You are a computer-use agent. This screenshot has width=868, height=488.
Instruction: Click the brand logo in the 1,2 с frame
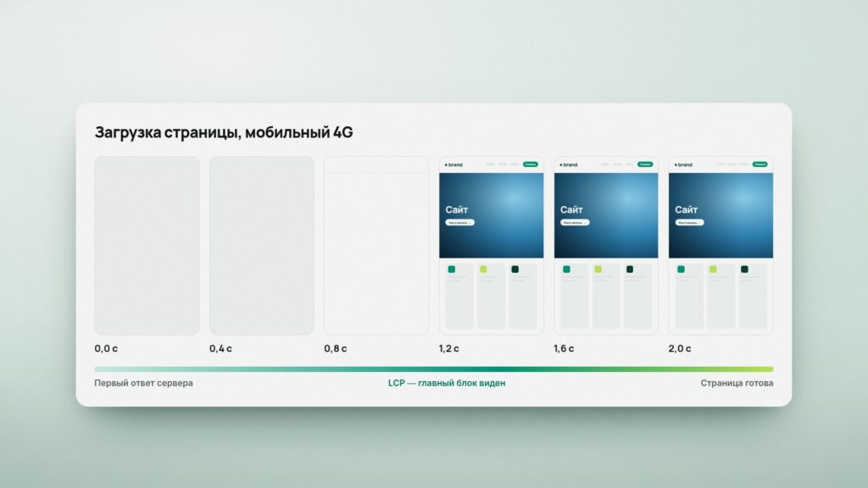tap(453, 165)
